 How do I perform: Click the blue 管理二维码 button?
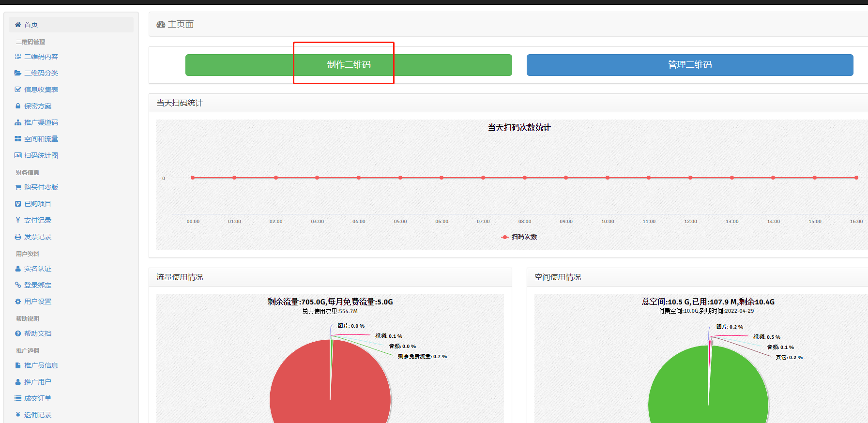690,65
